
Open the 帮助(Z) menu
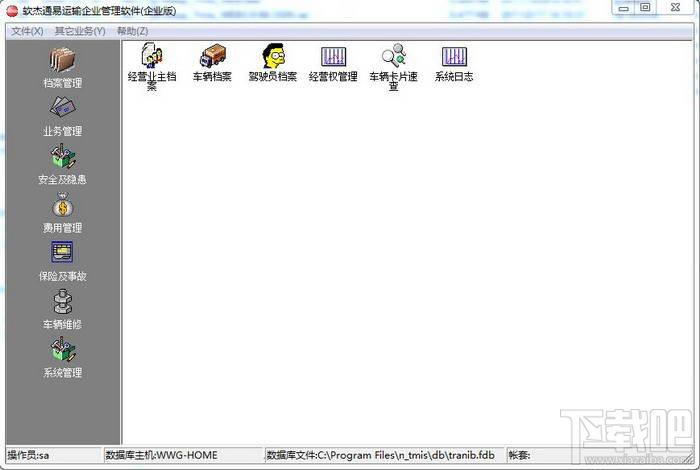(133, 31)
